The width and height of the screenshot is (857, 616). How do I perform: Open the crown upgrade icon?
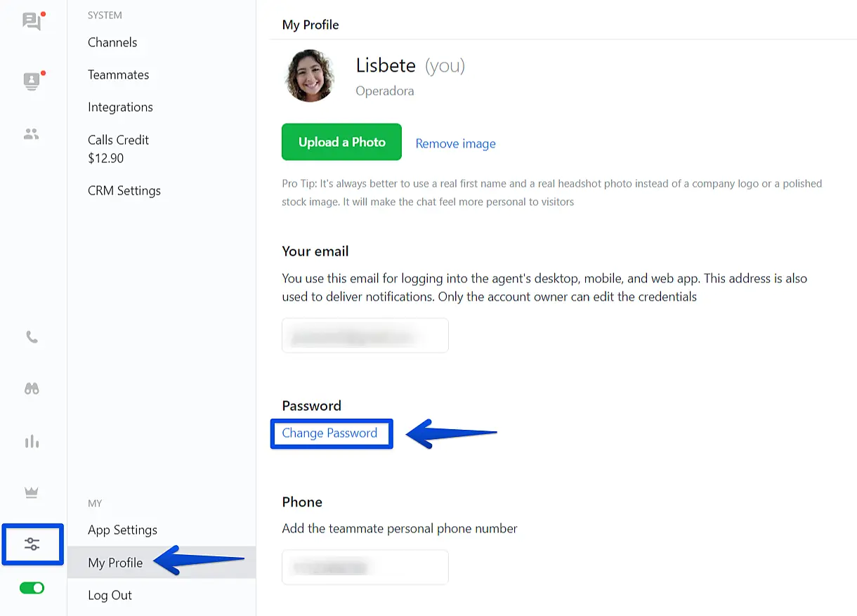(x=32, y=492)
